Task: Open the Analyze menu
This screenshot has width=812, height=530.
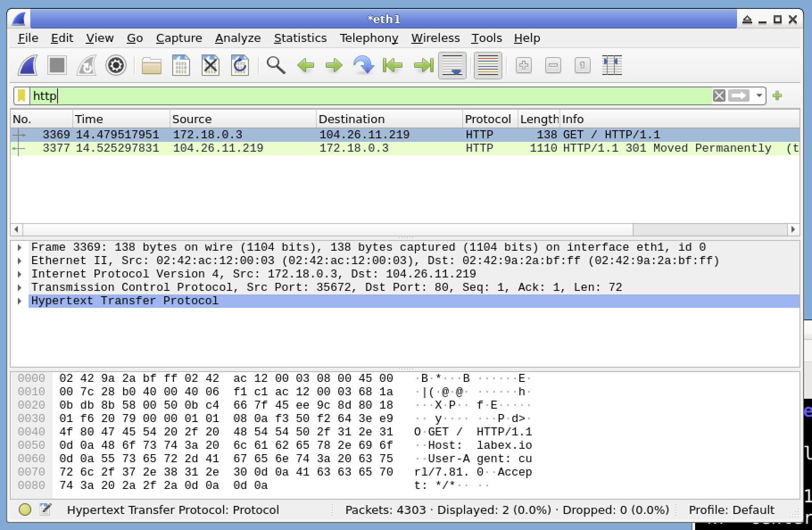Action: (238, 38)
